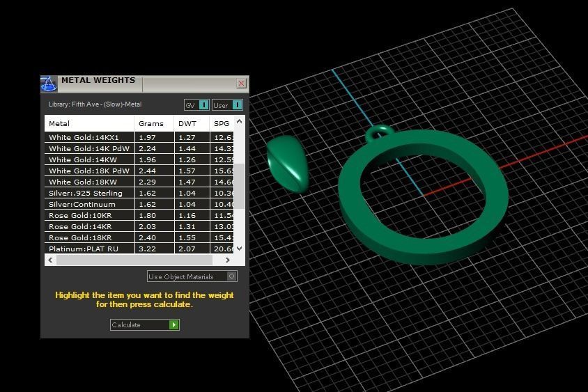Toggle the User library switch
The image size is (588, 392).
click(227, 105)
